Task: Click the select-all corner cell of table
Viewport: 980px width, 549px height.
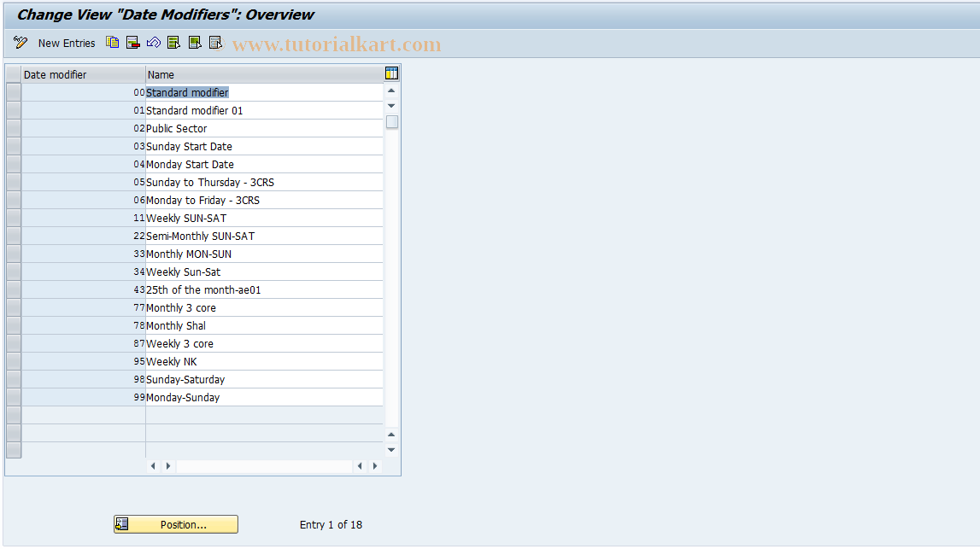Action: (x=14, y=74)
